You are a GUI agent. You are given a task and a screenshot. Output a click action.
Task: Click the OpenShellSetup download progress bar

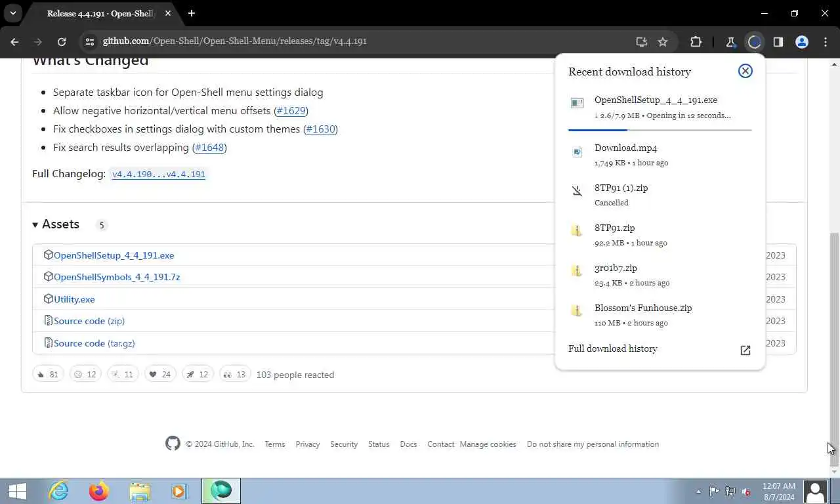(660, 130)
